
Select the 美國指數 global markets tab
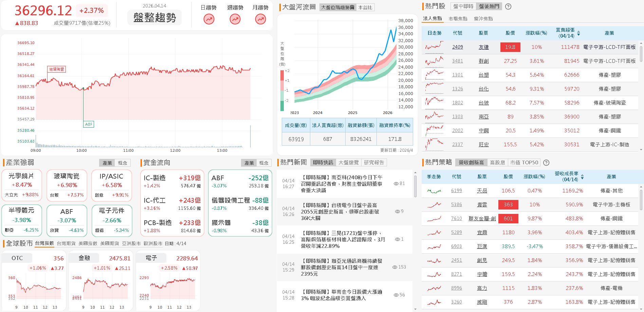point(88,243)
